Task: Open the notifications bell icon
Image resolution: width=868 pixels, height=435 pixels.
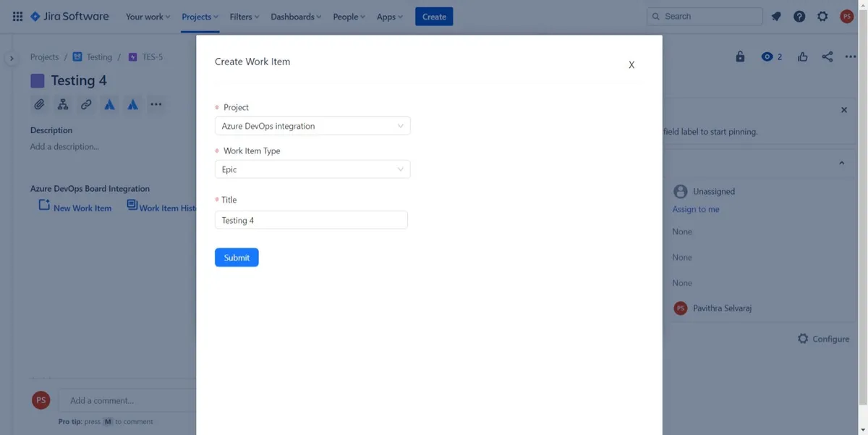Action: [x=776, y=16]
